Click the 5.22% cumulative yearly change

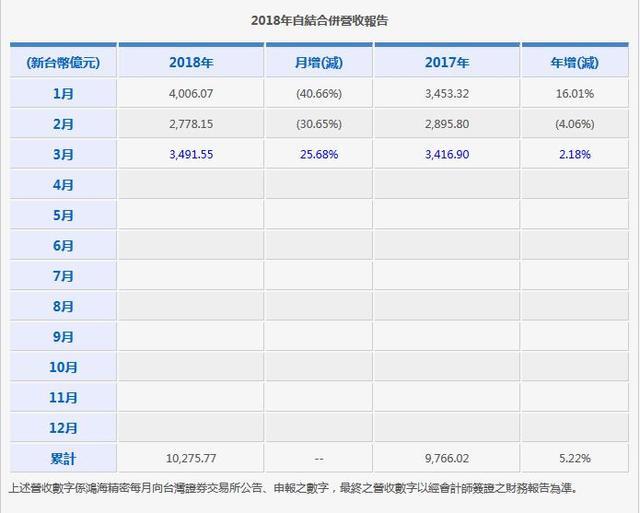pos(574,458)
